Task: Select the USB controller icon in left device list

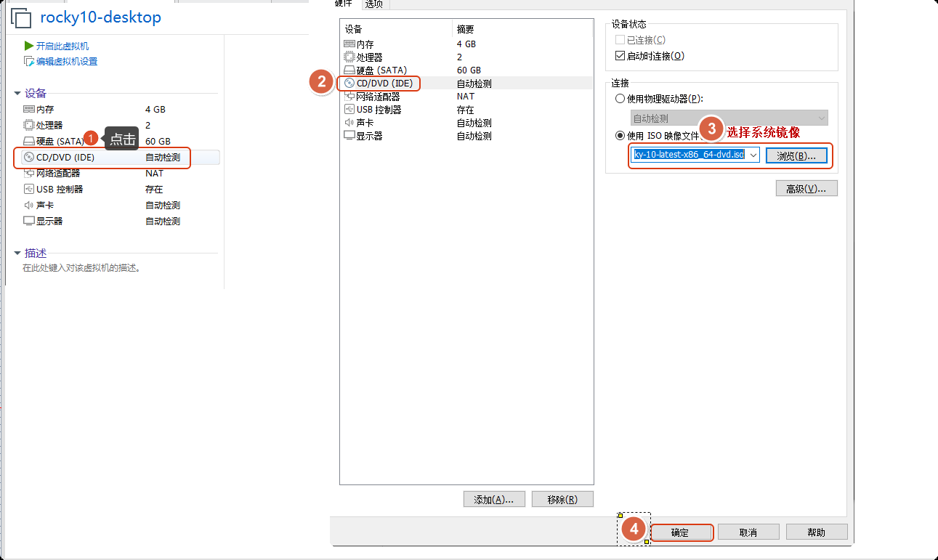Action: [x=29, y=189]
